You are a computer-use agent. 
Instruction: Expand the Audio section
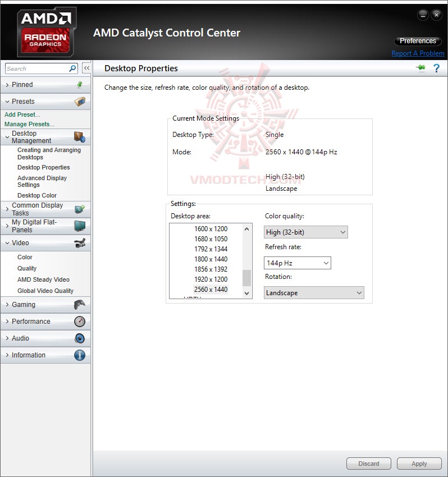[x=7, y=338]
